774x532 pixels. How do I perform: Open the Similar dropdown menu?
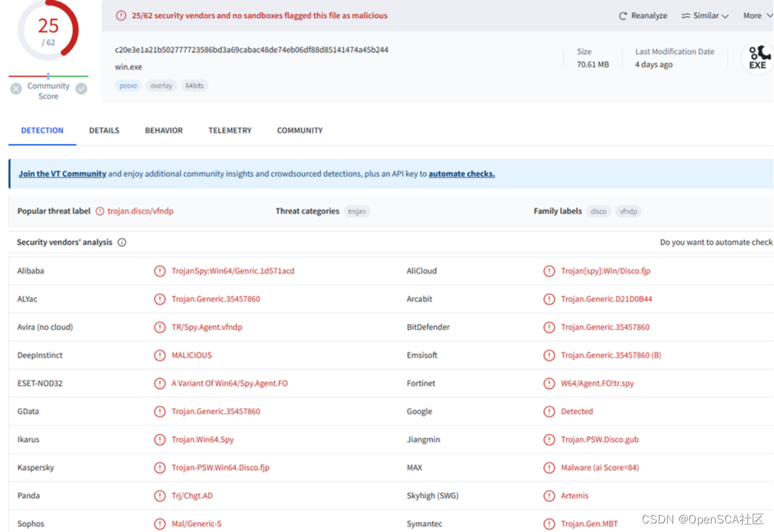[705, 16]
